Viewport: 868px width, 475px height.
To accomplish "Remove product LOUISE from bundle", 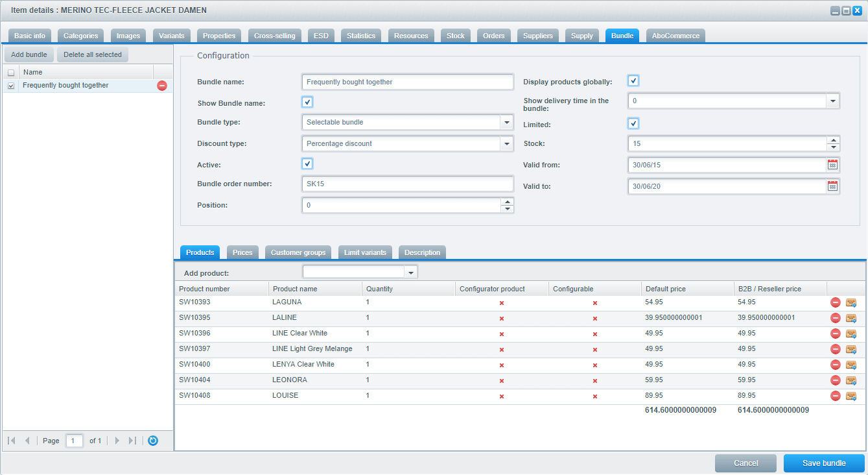I will click(836, 396).
